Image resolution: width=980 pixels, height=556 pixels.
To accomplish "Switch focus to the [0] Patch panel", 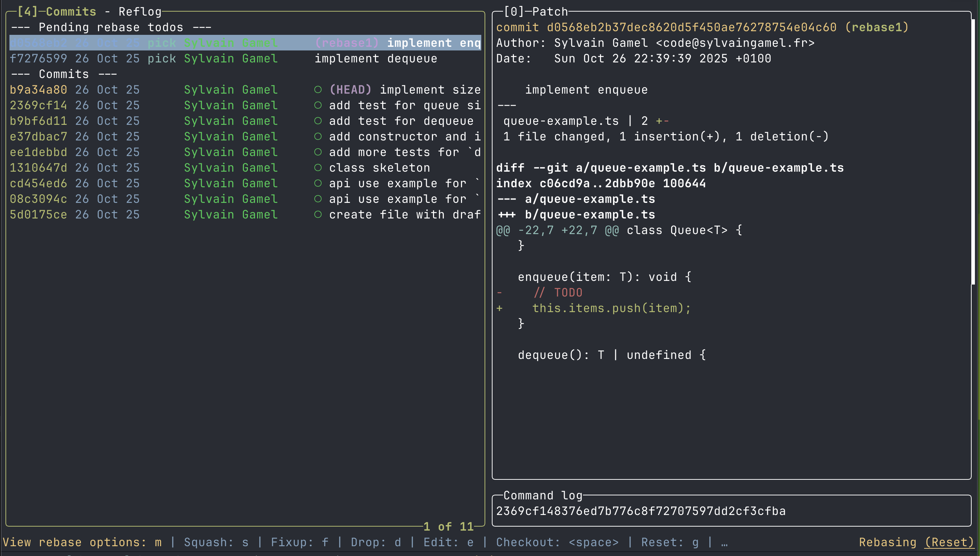I will 536,11.
